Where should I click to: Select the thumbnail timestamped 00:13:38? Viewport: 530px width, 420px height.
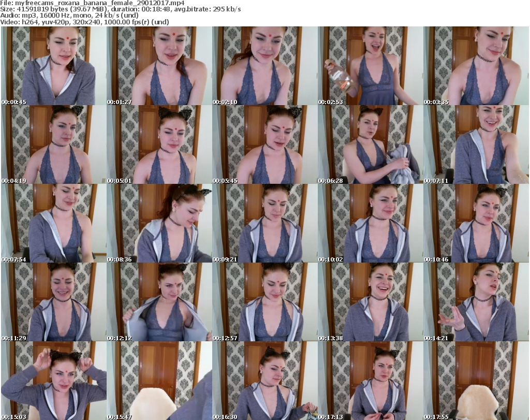click(x=371, y=302)
